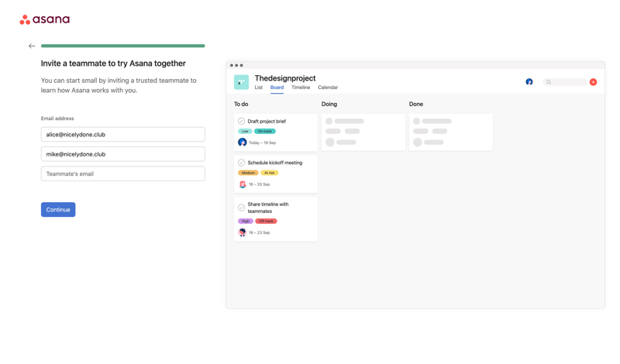The width and height of the screenshot is (620, 364).
Task: Click the '19 – 23 Sep' due date
Action: (260, 232)
